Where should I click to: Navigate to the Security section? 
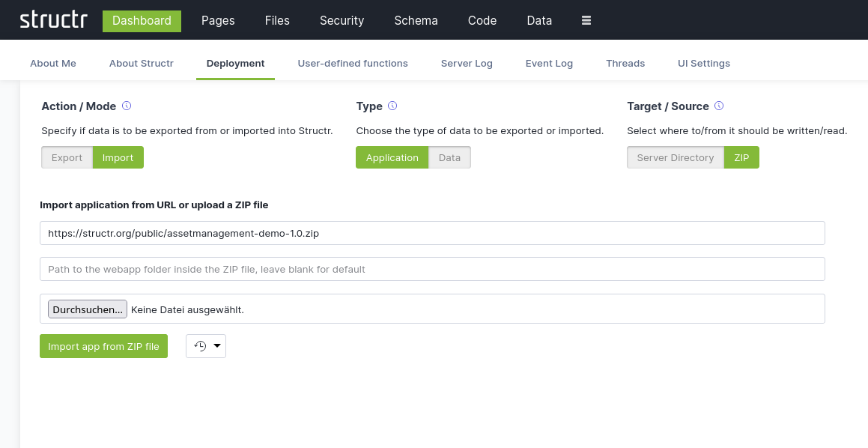tap(342, 20)
